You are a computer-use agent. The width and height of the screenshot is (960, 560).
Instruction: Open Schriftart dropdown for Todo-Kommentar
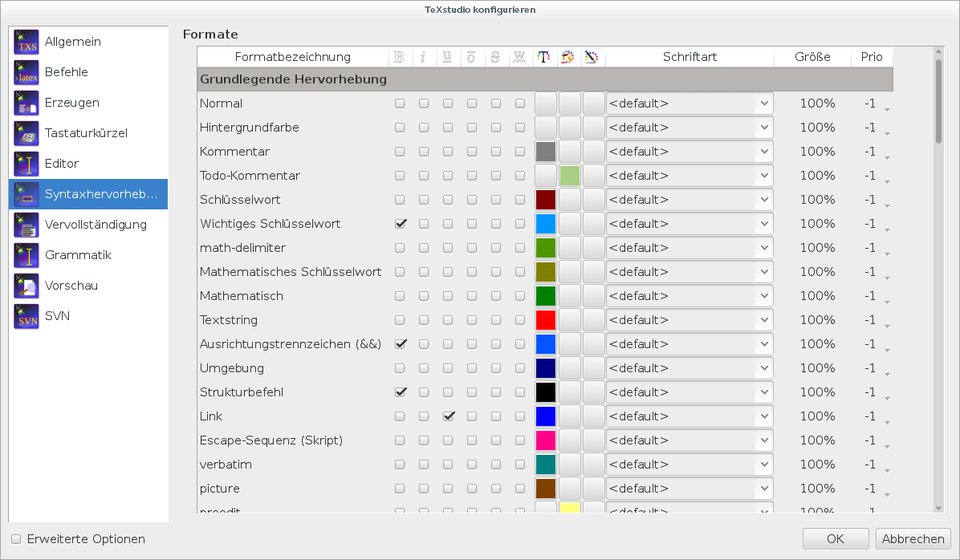689,176
